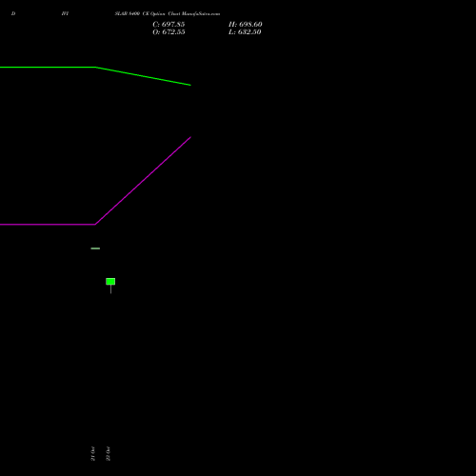Screen dimensions: 476x476
Task: Click the green upper band line
Action: [x=95, y=68]
